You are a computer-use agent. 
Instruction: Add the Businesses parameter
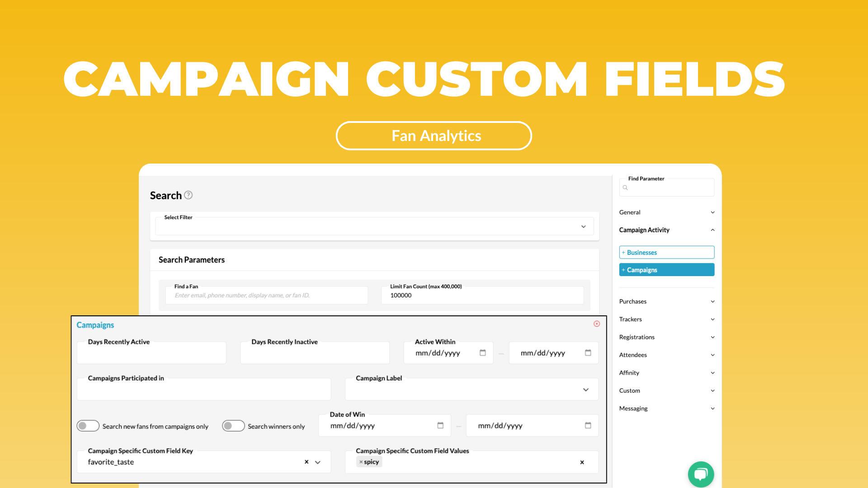(x=667, y=252)
